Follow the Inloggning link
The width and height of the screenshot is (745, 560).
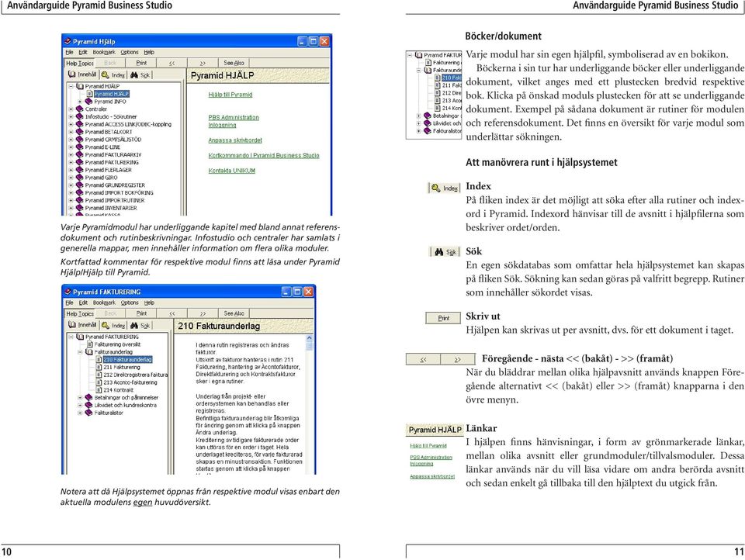(222, 125)
